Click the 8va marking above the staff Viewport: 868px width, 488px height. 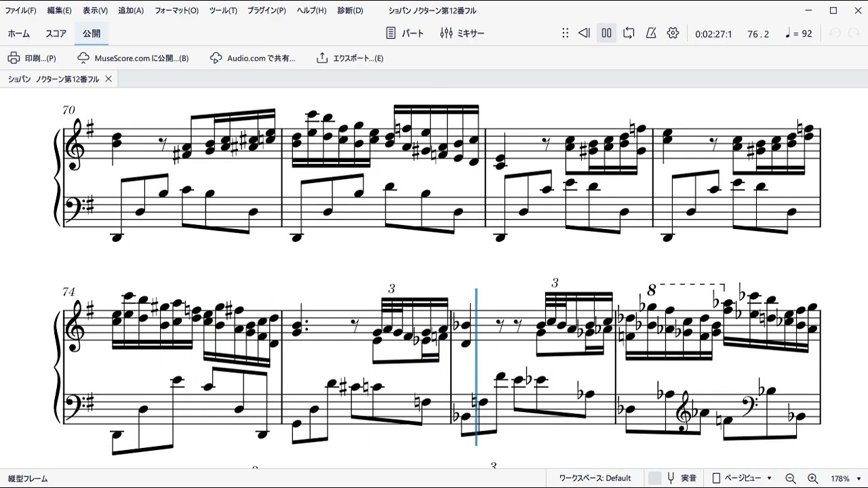(652, 290)
